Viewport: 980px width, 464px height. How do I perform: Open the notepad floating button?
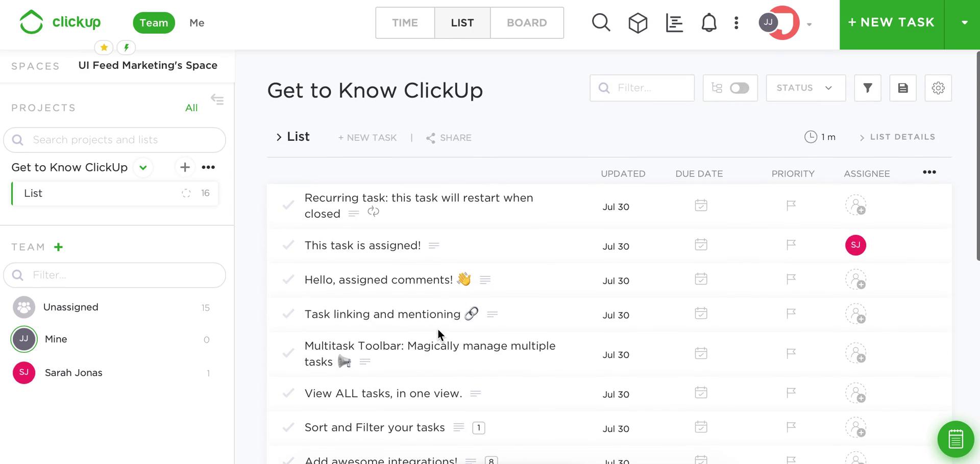coord(955,439)
